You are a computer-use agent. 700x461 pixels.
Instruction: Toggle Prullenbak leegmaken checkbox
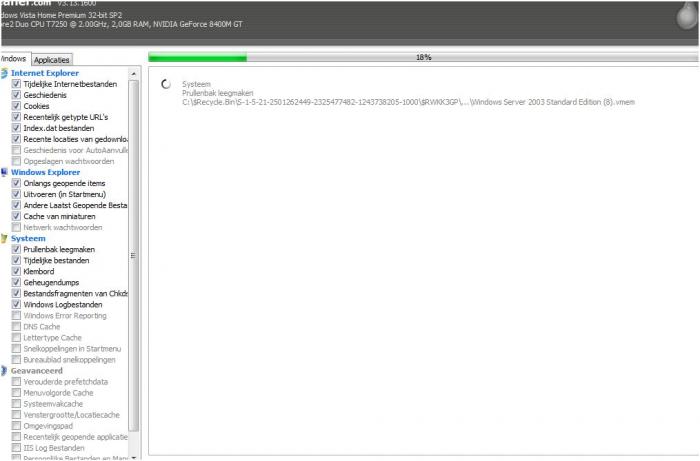pyautogui.click(x=17, y=249)
